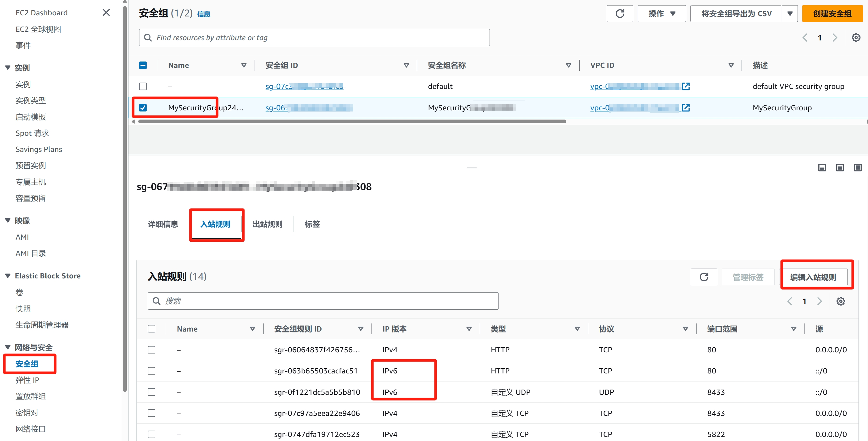Image resolution: width=868 pixels, height=441 pixels.
Task: Select the default security group checkbox
Action: point(143,86)
